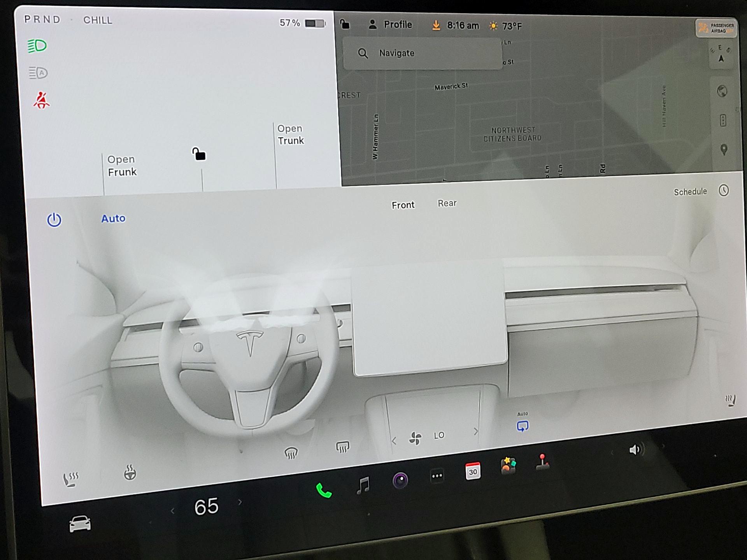747x560 pixels.
Task: Tap the Passenger Airbag indicator
Action: coord(716,28)
